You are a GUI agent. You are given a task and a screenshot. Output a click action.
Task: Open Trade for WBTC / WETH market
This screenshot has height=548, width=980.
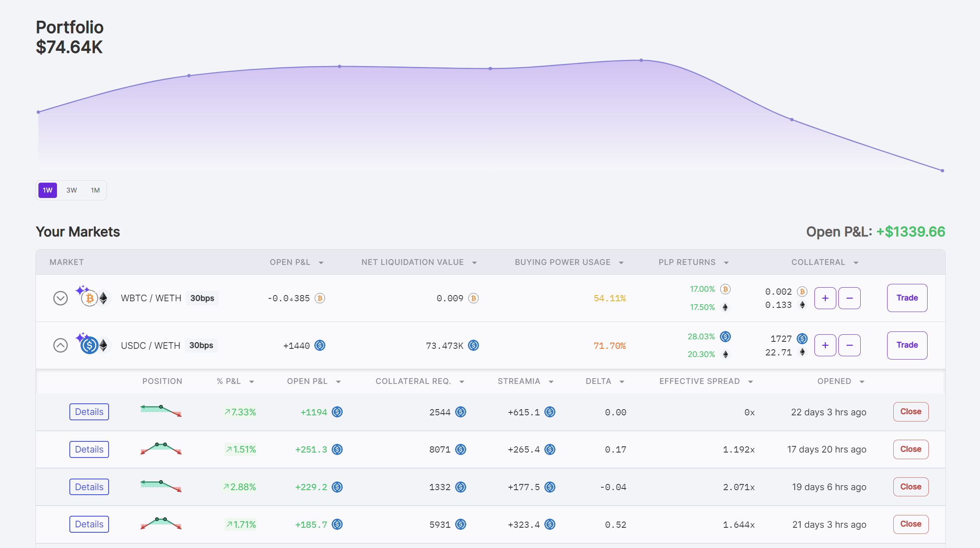coord(907,298)
